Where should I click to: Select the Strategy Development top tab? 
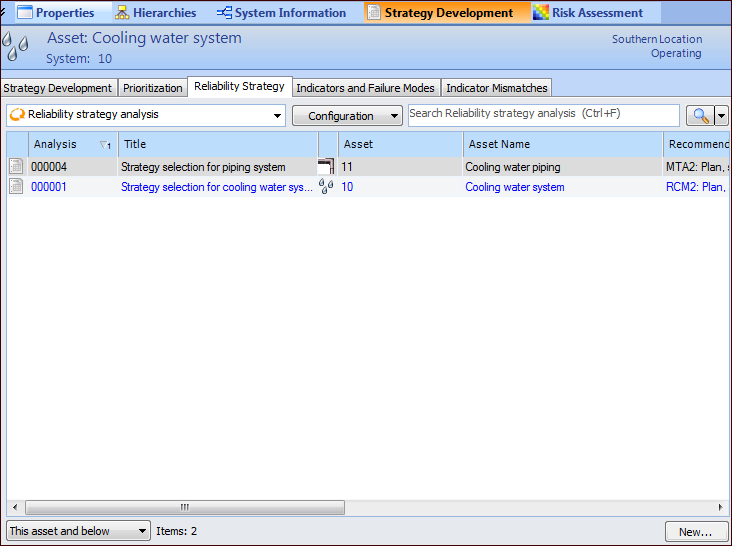447,13
